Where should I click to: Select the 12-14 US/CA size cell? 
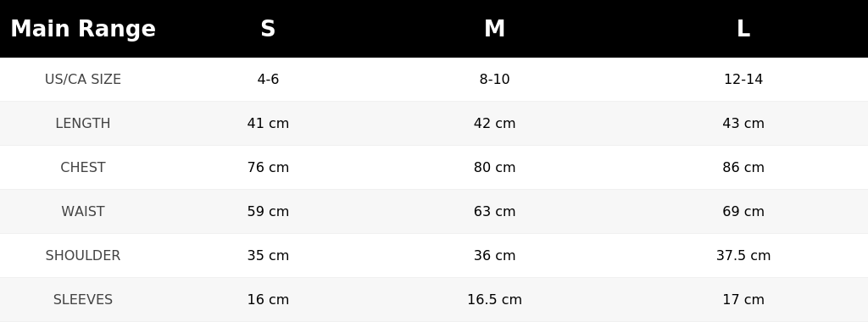tap(743, 79)
